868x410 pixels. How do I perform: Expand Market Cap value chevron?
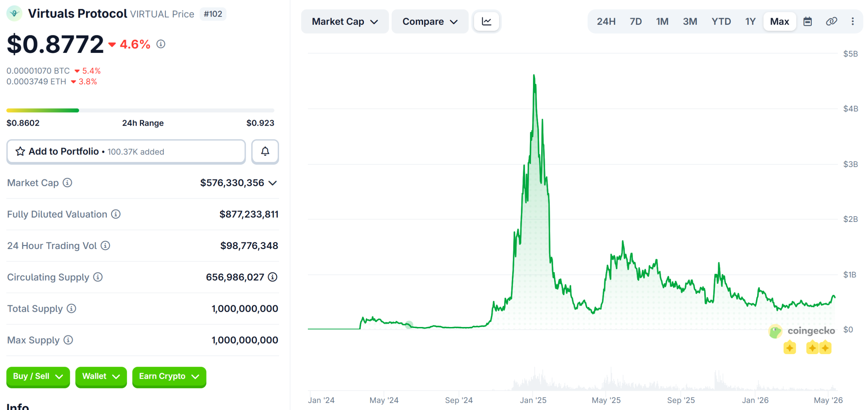[273, 183]
